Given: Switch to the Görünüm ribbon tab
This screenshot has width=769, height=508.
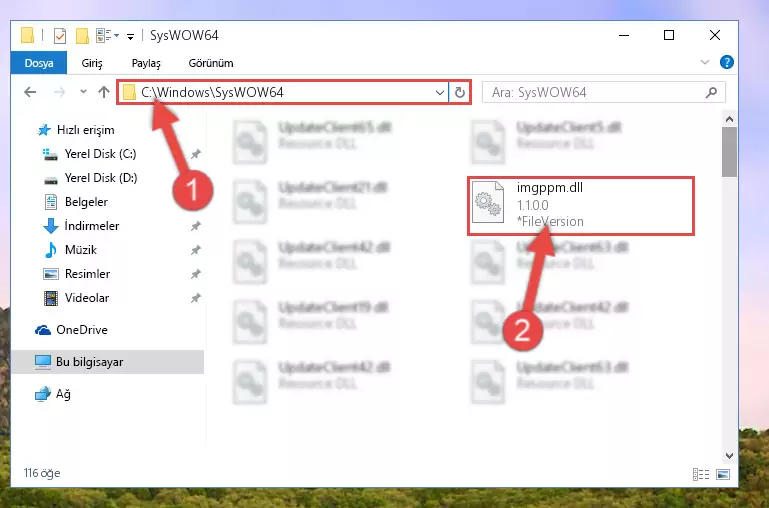Looking at the screenshot, I should tap(211, 63).
